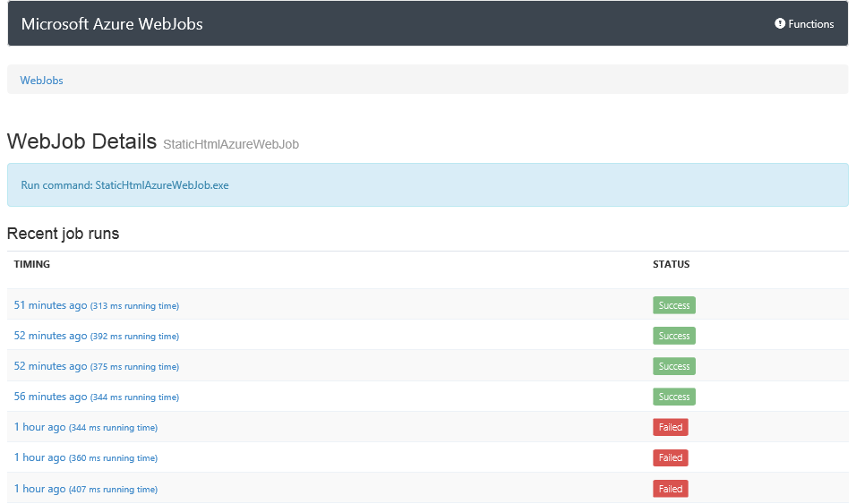The height and width of the screenshot is (504, 856).
Task: Click the STATUS column header
Action: (671, 265)
